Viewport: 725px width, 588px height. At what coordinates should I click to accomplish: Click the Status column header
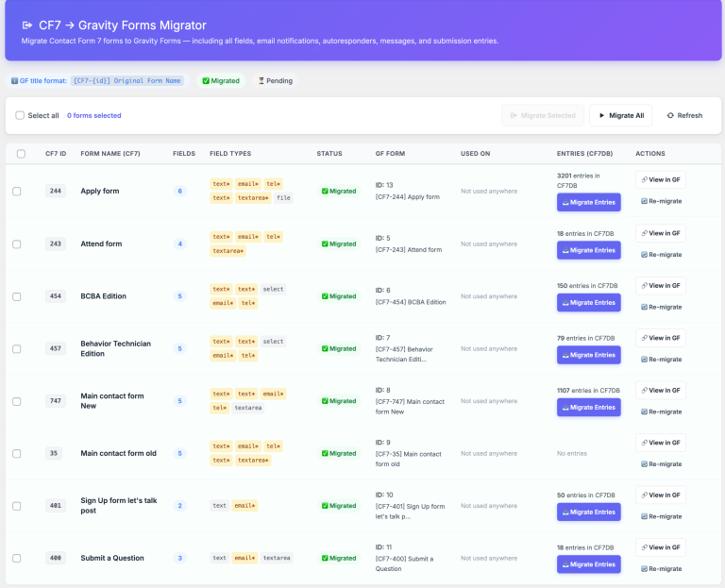(329, 154)
